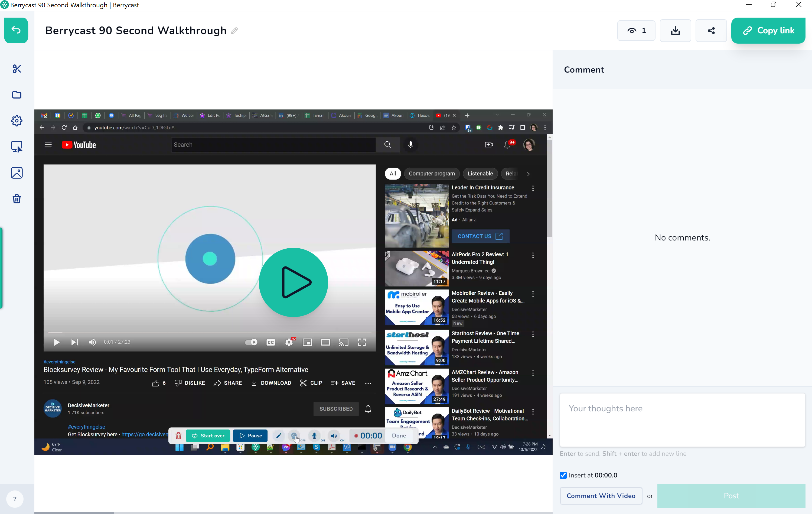Open the YouTube hamburger menu in recording

[48, 145]
